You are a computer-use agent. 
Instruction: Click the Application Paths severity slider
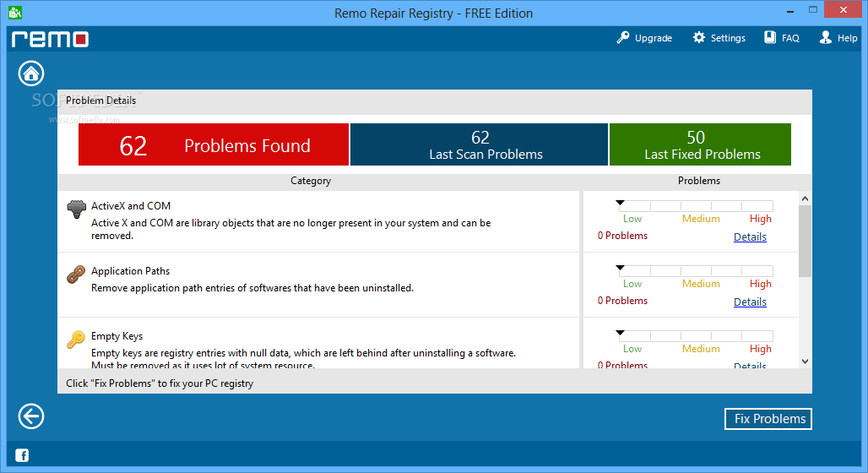coord(696,270)
